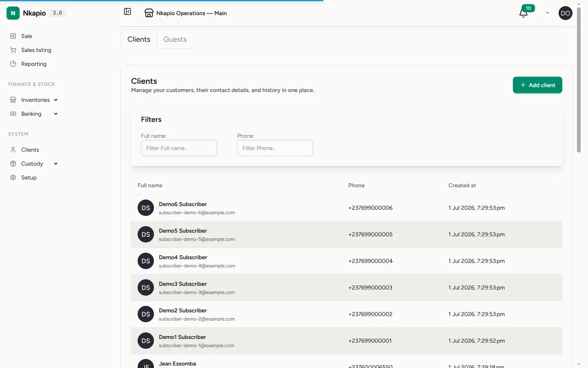
Task: Click the Clients person icon in sidebar
Action: 13,150
